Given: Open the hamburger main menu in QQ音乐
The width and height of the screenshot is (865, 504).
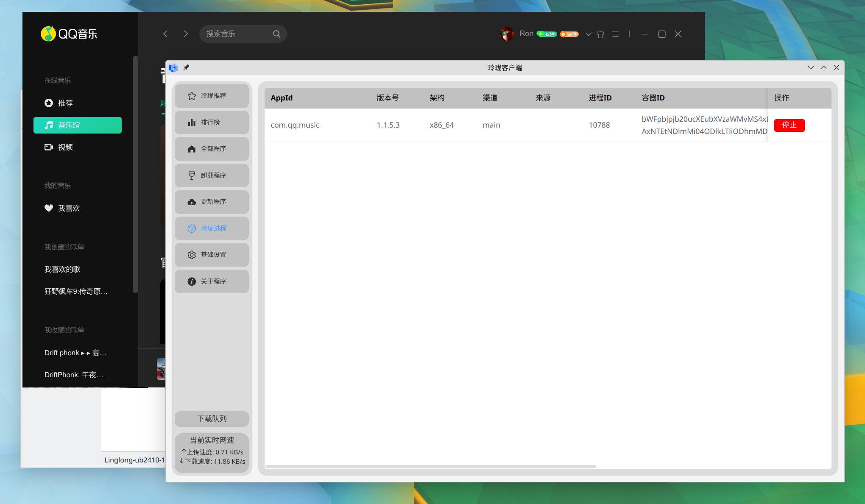Looking at the screenshot, I should tap(615, 34).
